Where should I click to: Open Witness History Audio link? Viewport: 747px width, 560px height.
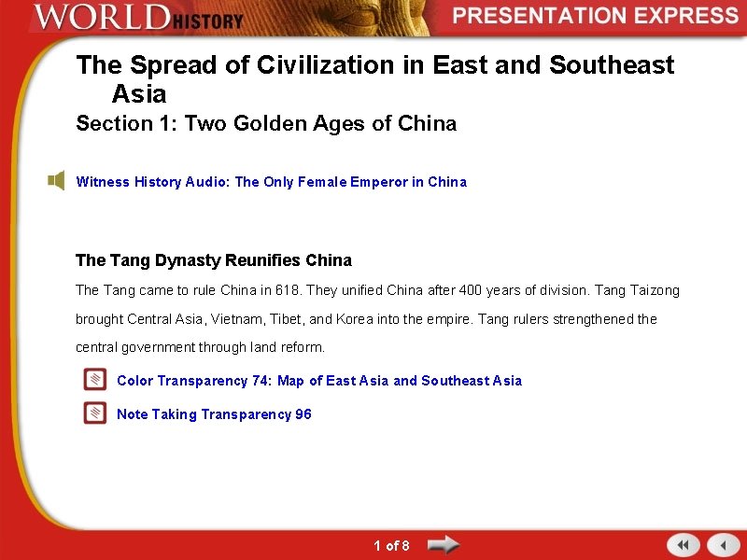(x=271, y=182)
